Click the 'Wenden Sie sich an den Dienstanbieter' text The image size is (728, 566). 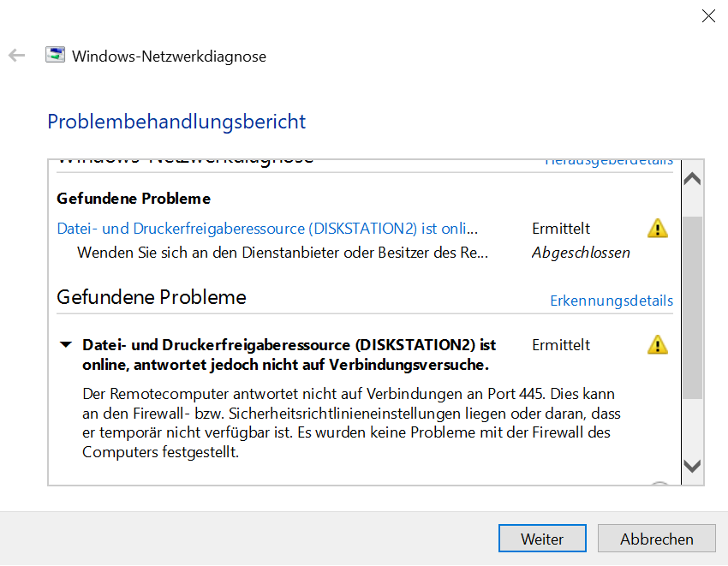pos(283,253)
